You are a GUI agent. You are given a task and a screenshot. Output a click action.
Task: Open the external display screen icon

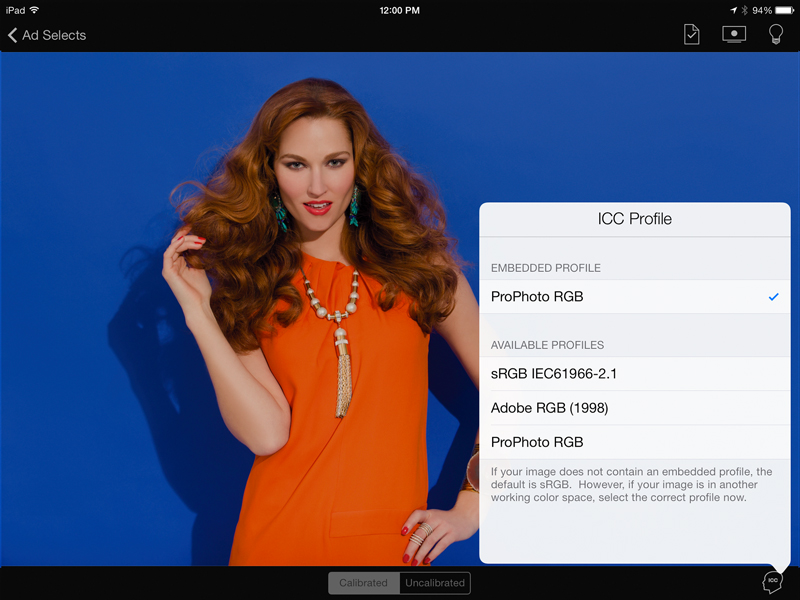(x=734, y=35)
